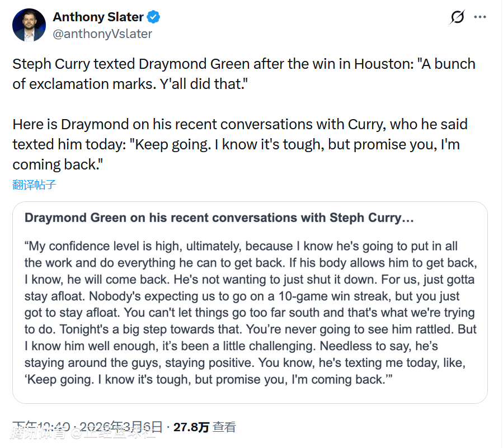This screenshot has width=503, height=448.
Task: Open the Grok slashed-circle icon
Action: [x=457, y=17]
